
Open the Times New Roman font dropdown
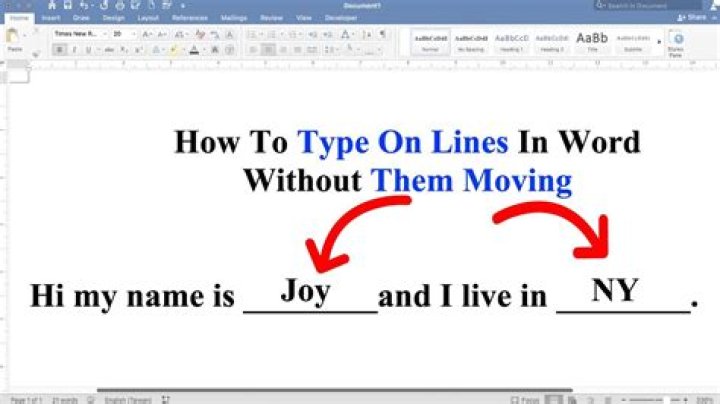click(78, 34)
